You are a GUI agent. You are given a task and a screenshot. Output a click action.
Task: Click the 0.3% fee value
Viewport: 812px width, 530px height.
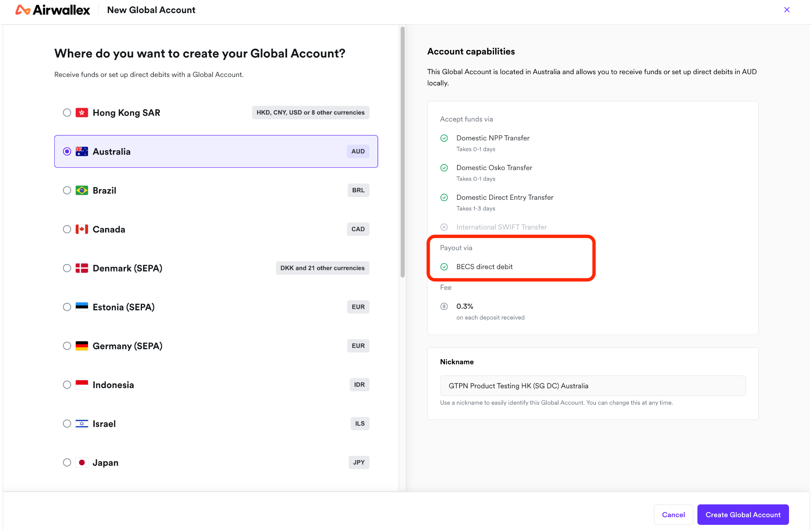point(465,306)
